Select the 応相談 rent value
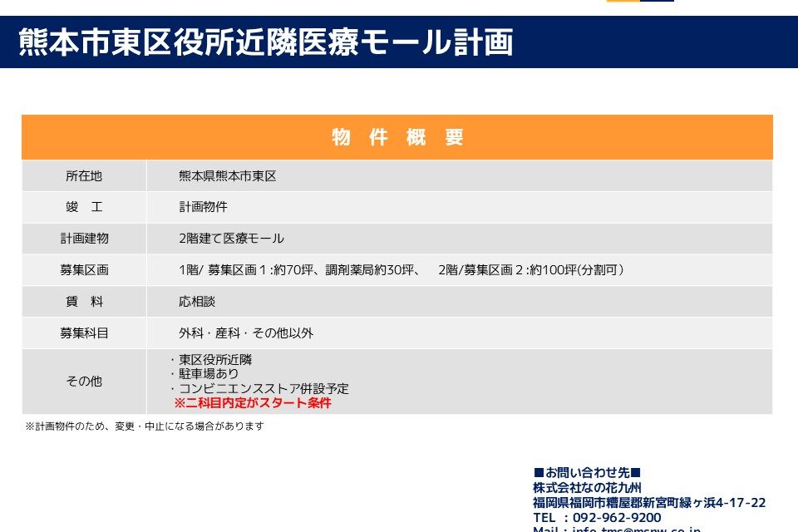The width and height of the screenshot is (798, 532). coord(197,302)
